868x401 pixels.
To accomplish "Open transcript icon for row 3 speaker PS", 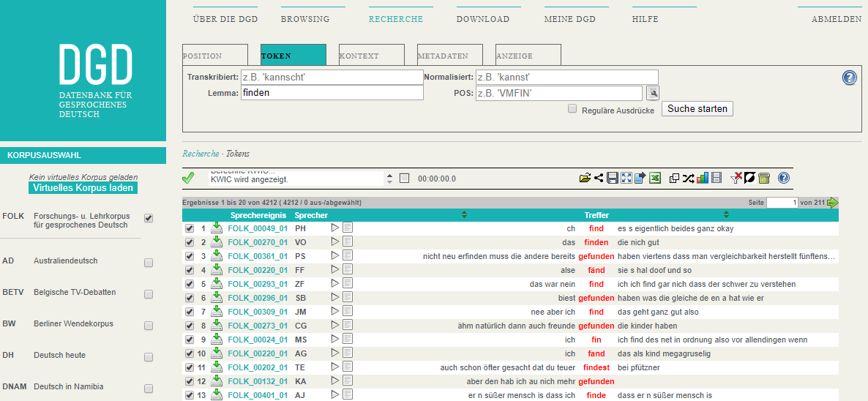I will pos(347,256).
